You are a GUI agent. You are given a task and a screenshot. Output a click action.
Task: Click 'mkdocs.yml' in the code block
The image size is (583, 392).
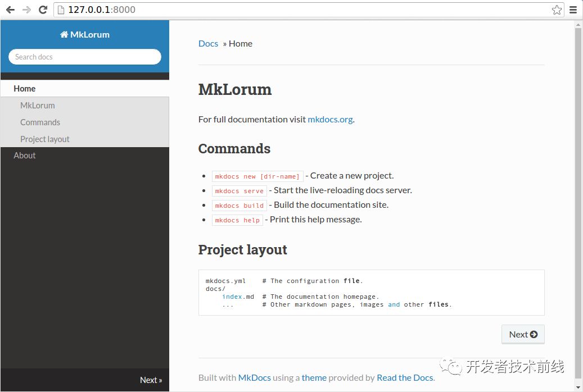(x=225, y=281)
